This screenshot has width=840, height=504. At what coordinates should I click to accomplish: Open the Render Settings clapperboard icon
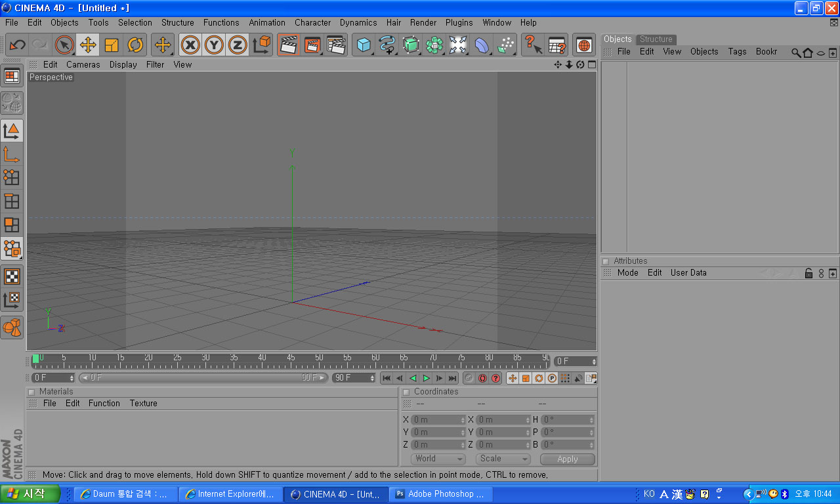pyautogui.click(x=336, y=45)
